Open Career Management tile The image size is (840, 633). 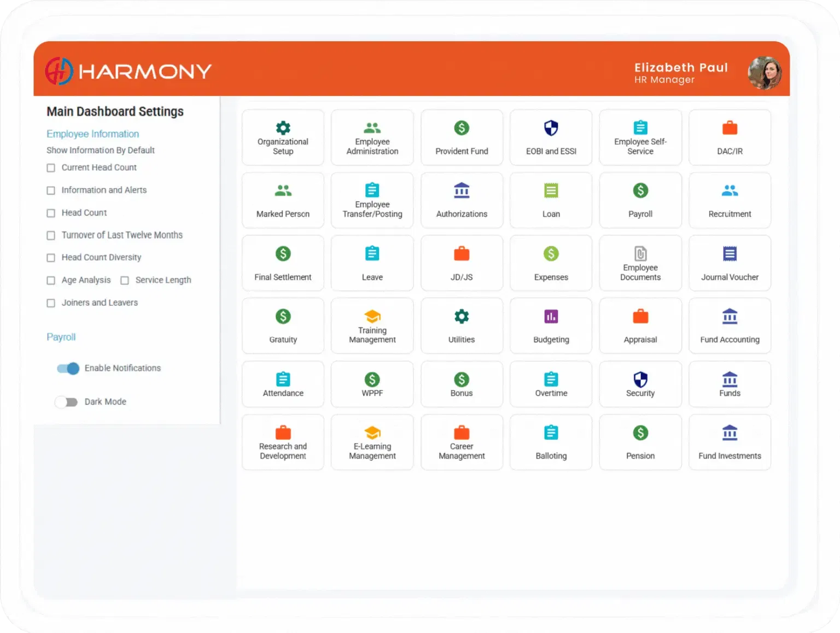point(462,442)
